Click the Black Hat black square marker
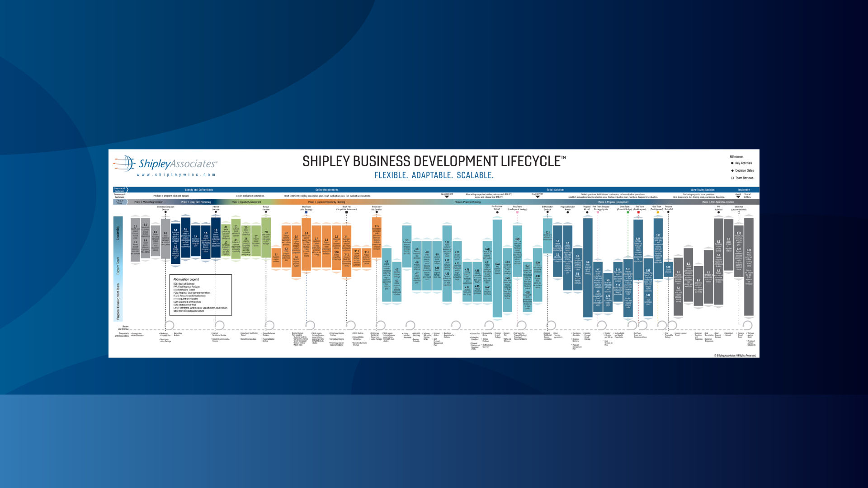This screenshot has height=488, width=868. pos(346,212)
